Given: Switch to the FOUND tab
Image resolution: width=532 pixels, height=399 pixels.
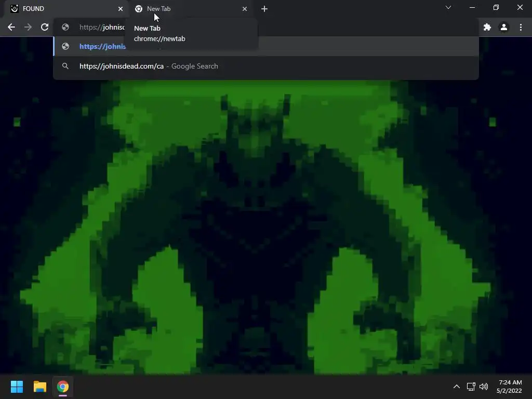Looking at the screenshot, I should pyautogui.click(x=66, y=9).
